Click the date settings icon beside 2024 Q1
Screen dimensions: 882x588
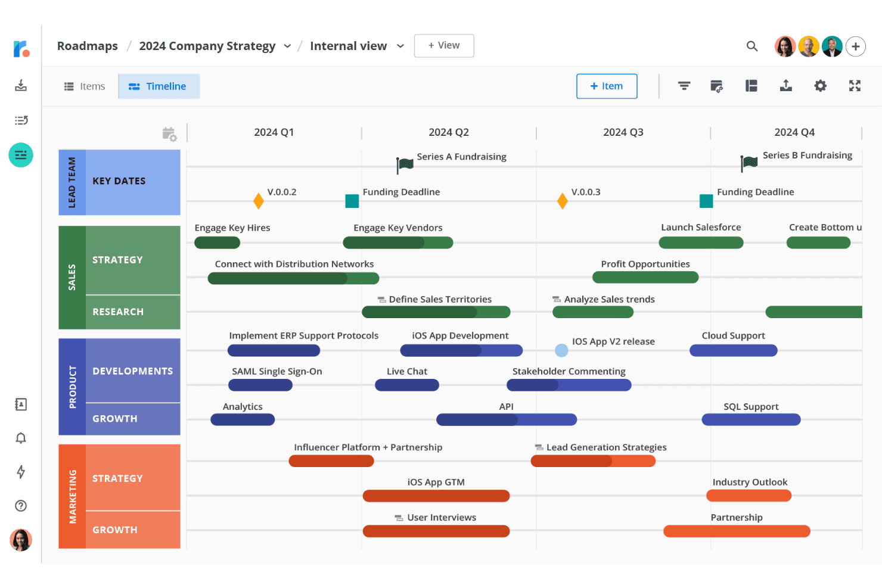pyautogui.click(x=169, y=134)
